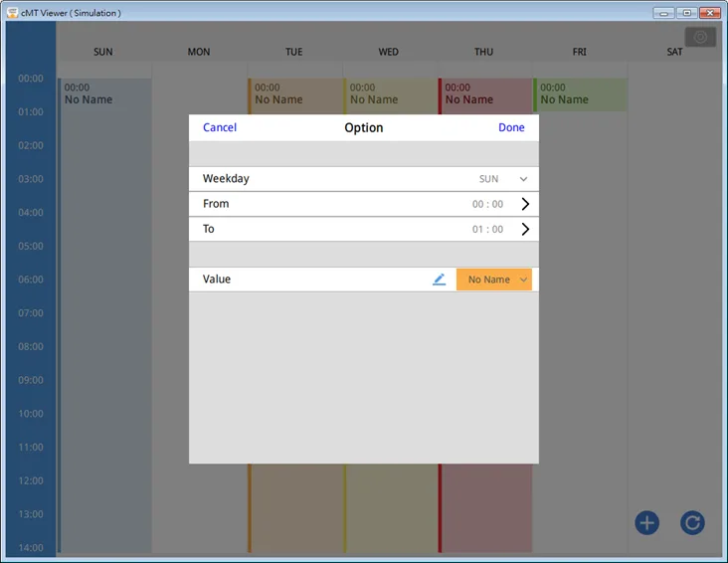
Task: Open the To time chevron
Action: coord(525,229)
